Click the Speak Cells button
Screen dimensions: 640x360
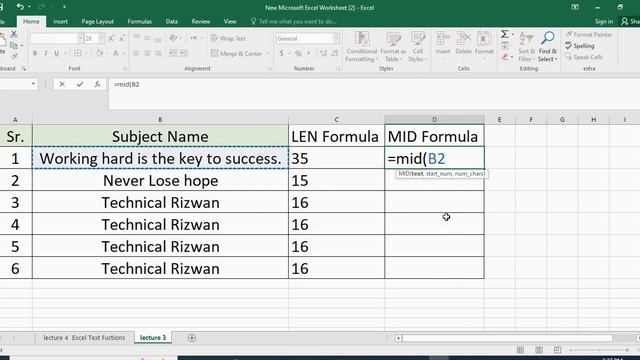pos(584,57)
